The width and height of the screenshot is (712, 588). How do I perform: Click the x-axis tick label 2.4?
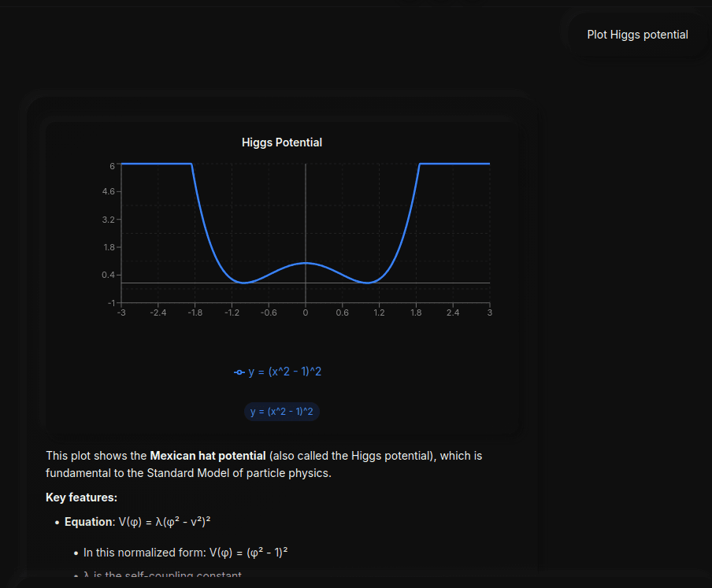click(x=453, y=313)
